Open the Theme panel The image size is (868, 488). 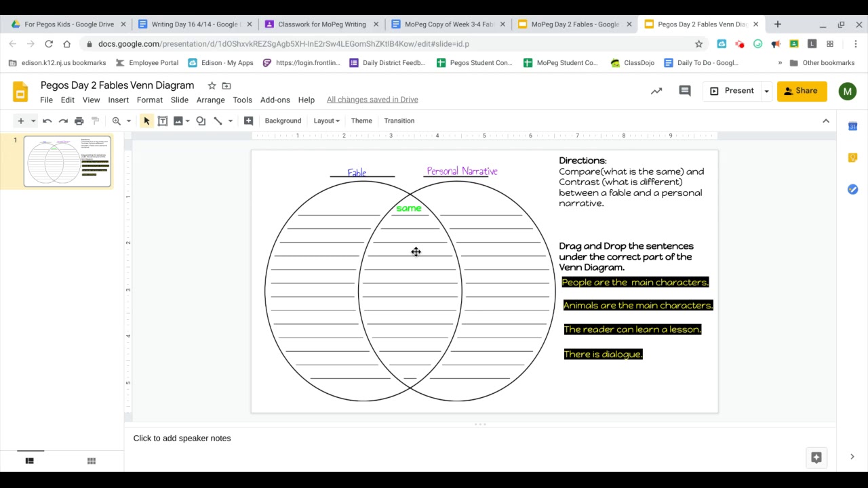[x=361, y=121]
